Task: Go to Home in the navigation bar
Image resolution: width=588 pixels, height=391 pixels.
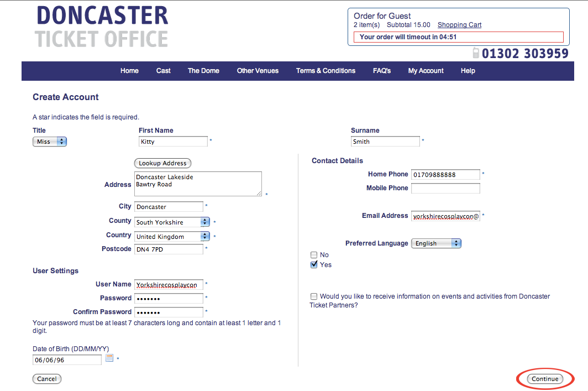Action: (129, 71)
